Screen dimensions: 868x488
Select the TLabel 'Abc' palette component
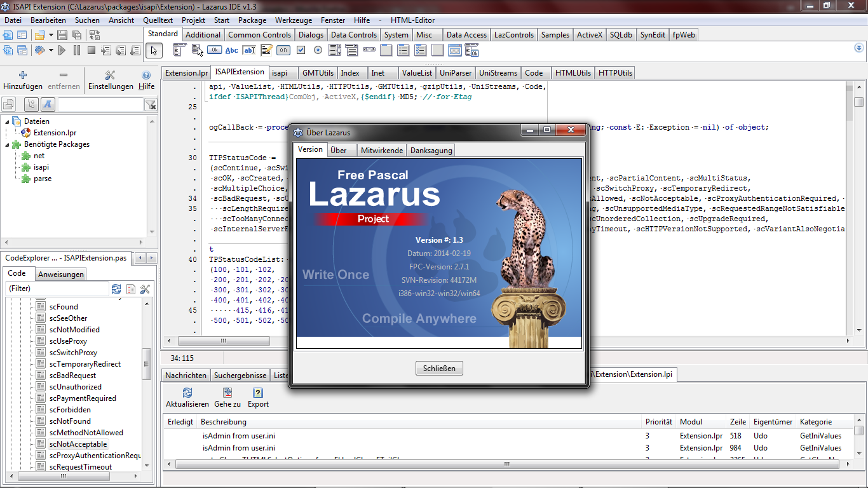click(232, 50)
